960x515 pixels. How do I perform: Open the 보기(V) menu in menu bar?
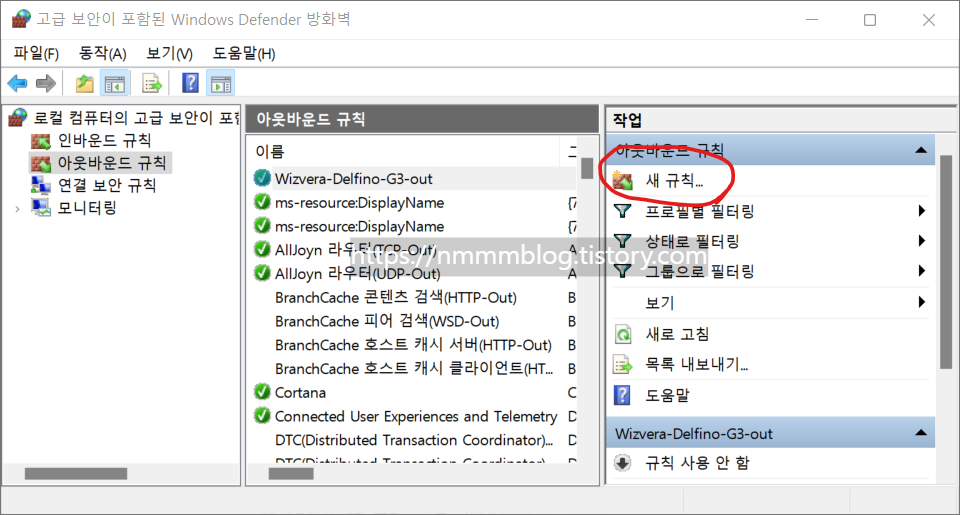pos(170,54)
